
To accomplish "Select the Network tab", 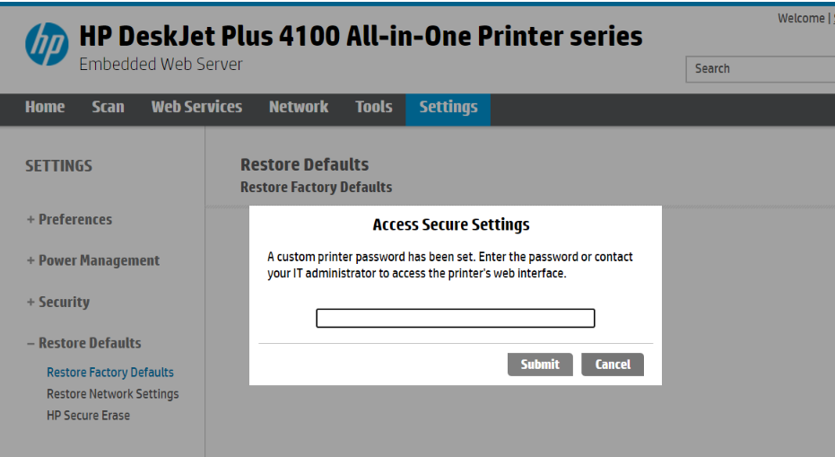I will pos(298,107).
